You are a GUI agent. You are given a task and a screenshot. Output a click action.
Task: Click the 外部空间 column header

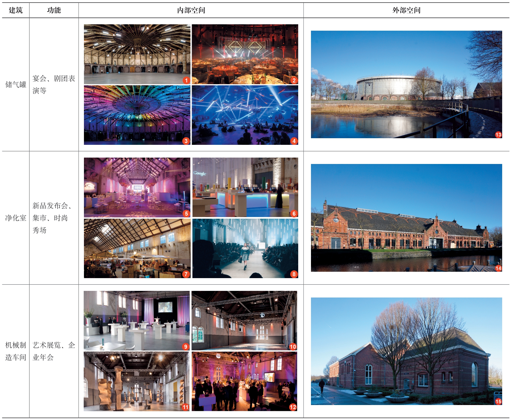pos(406,10)
